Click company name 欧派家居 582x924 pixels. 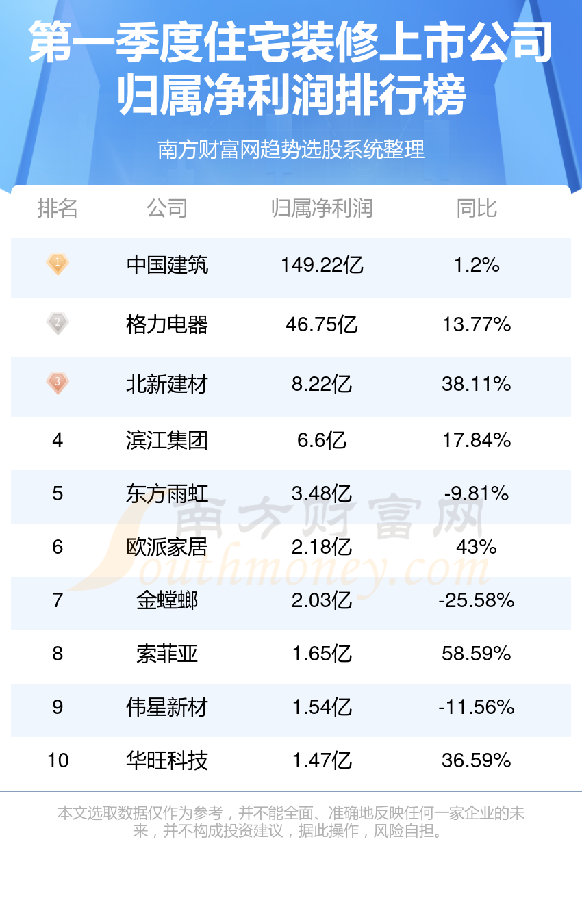point(167,547)
